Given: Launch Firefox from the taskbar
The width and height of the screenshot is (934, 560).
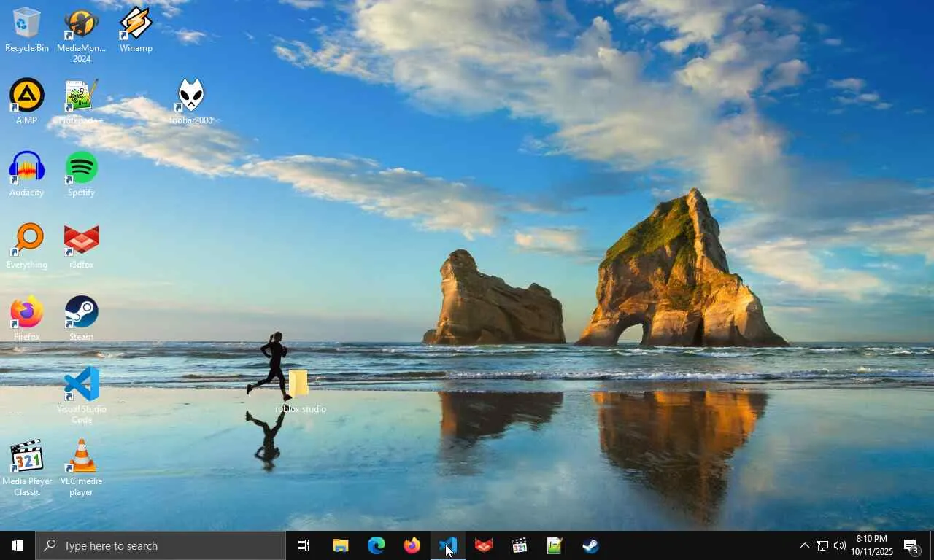Looking at the screenshot, I should 412,545.
